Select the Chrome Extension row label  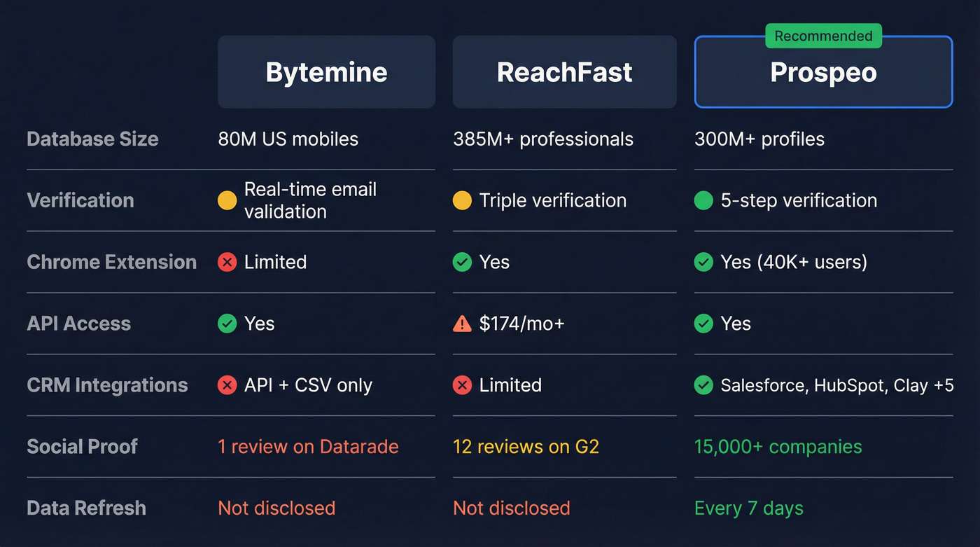tap(112, 262)
